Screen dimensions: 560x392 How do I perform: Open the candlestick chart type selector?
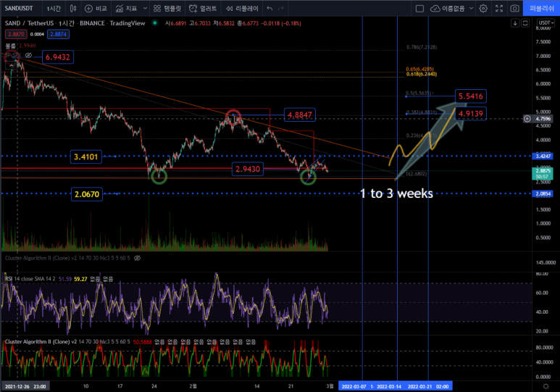73,8
